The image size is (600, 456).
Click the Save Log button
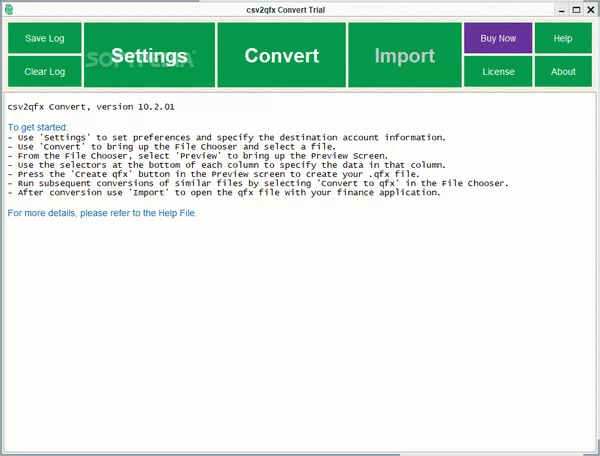coord(45,38)
